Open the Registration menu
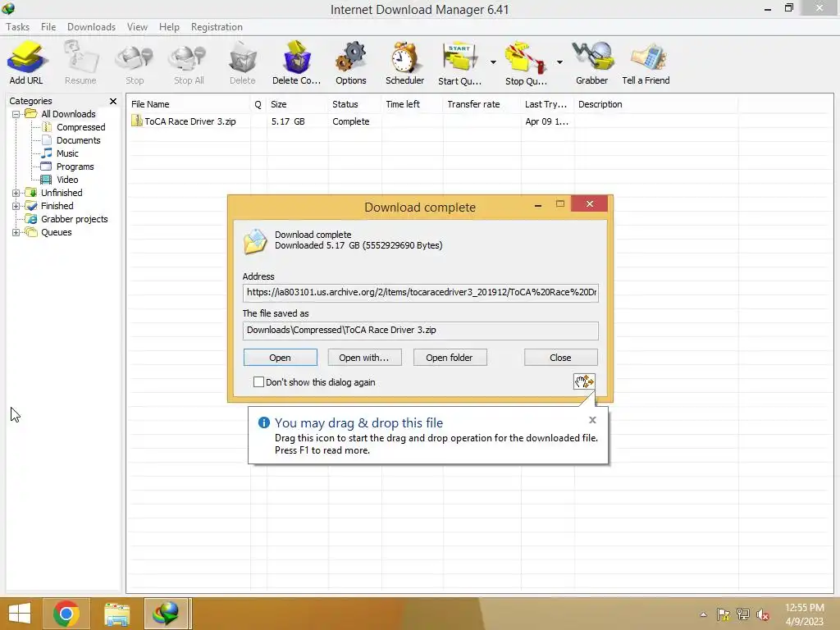The height and width of the screenshot is (630, 840). click(x=217, y=27)
